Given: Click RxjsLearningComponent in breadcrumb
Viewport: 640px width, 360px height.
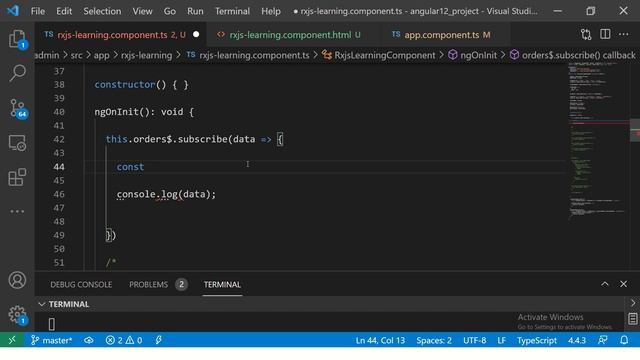Looking at the screenshot, I should (x=379, y=55).
